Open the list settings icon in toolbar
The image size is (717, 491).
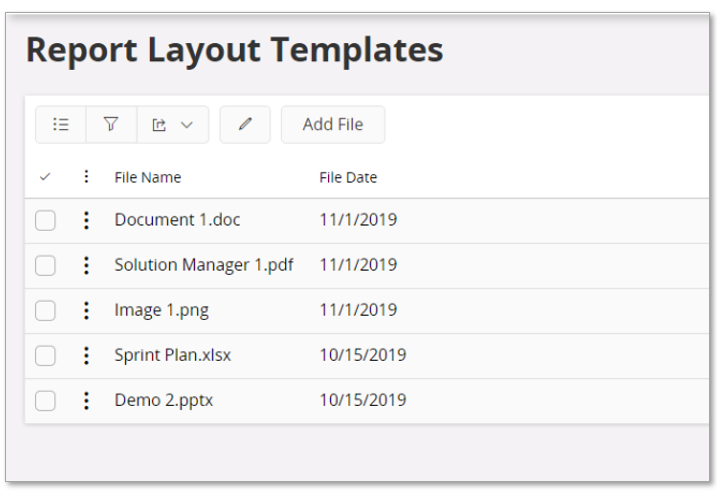tap(61, 124)
